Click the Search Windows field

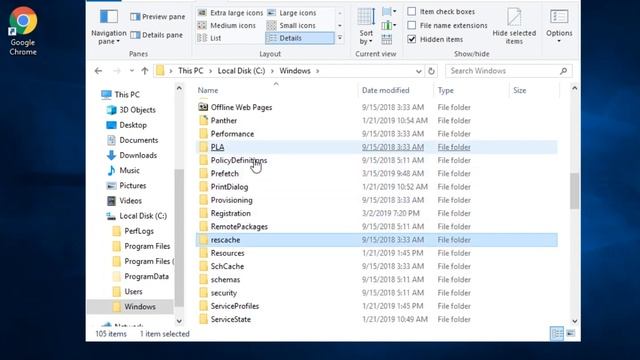point(509,71)
